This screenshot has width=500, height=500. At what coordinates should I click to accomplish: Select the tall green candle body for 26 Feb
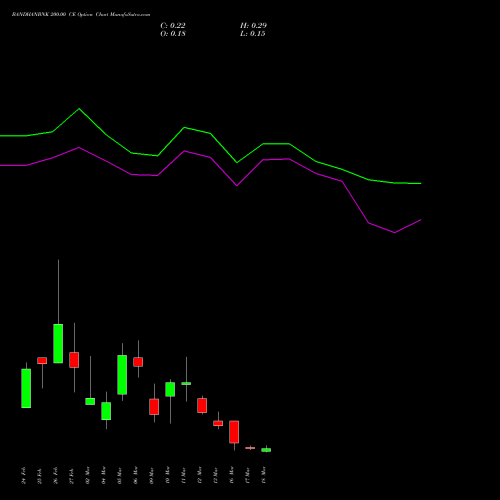pos(58,344)
